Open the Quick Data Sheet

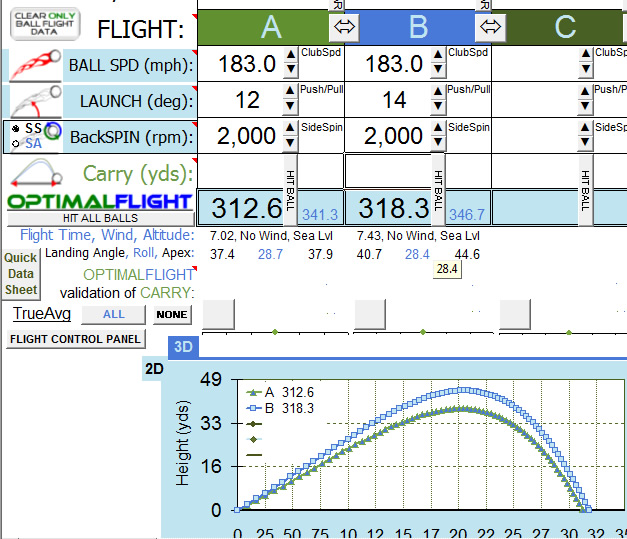[x=21, y=274]
